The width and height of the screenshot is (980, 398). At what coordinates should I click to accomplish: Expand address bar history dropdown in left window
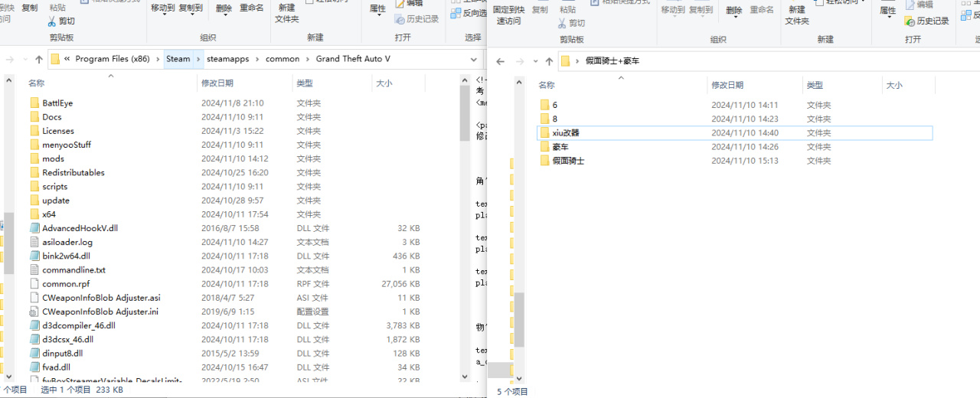[x=472, y=59]
